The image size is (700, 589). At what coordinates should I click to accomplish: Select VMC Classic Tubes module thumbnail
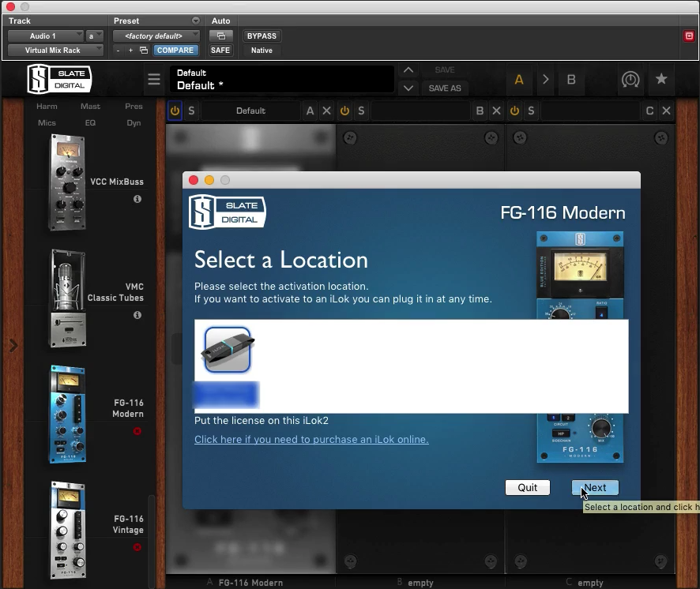click(67, 298)
